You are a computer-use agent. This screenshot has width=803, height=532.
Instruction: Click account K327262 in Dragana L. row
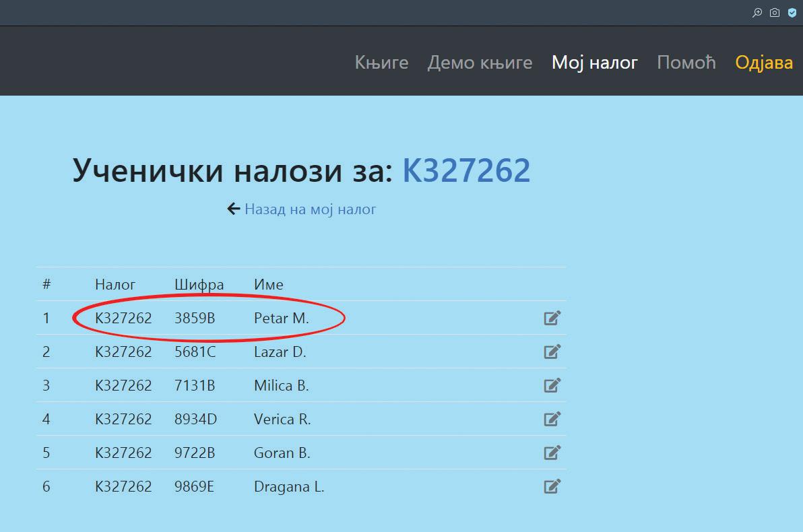coord(123,486)
